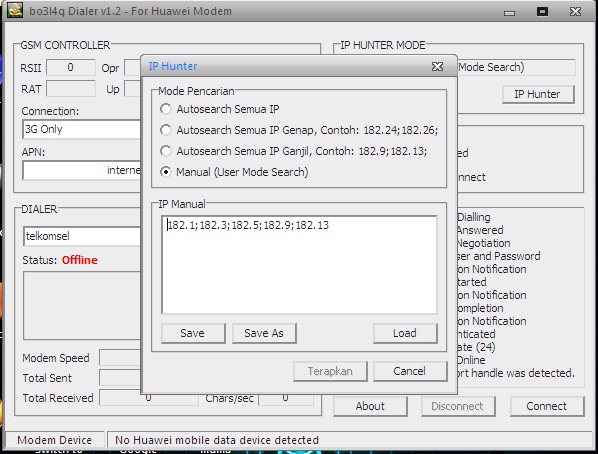Click the Save button in IP Hunter
This screenshot has width=598, height=454.
pos(193,333)
